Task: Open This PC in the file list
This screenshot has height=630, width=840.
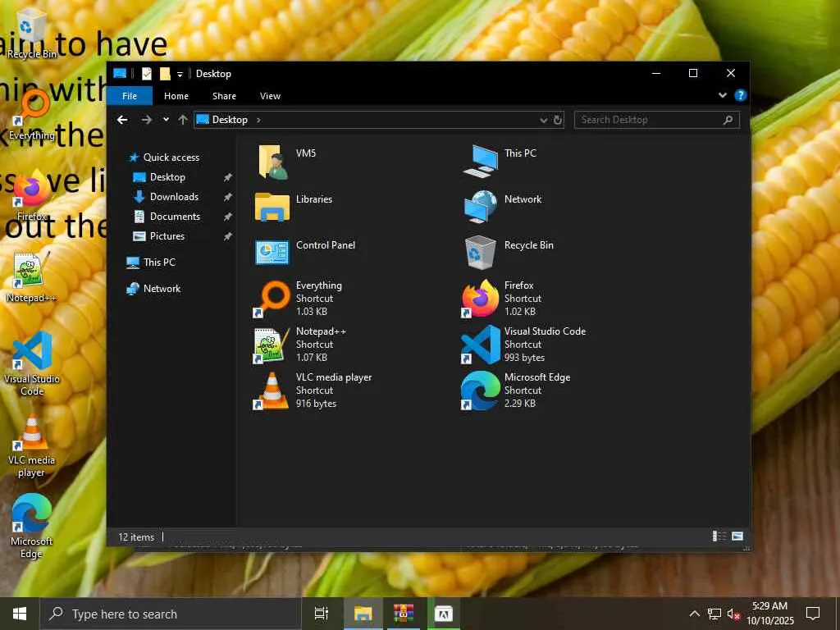Action: point(500,161)
